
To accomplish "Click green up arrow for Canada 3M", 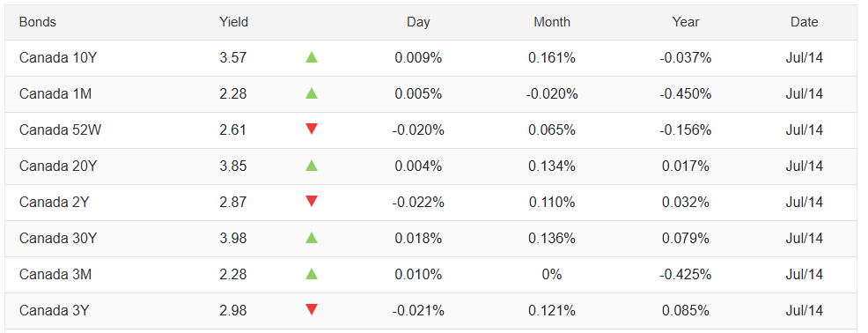I will click(312, 274).
